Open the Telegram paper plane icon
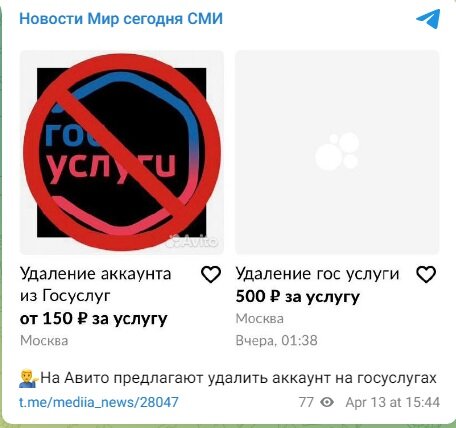456x428 pixels. tap(428, 19)
